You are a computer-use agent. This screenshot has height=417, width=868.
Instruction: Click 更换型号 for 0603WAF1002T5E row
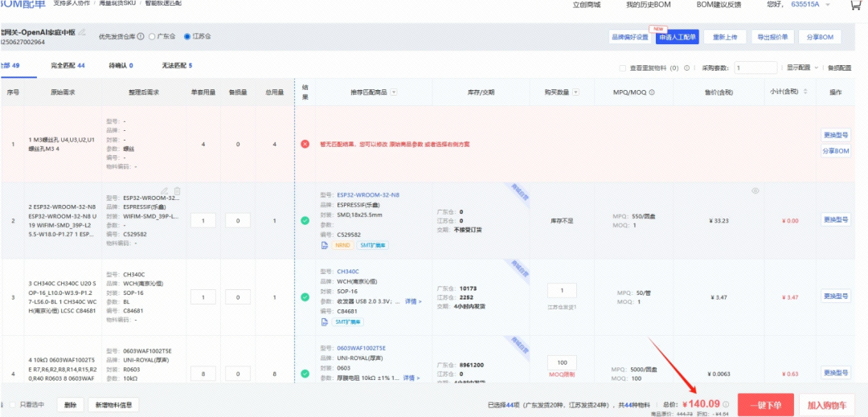click(835, 372)
